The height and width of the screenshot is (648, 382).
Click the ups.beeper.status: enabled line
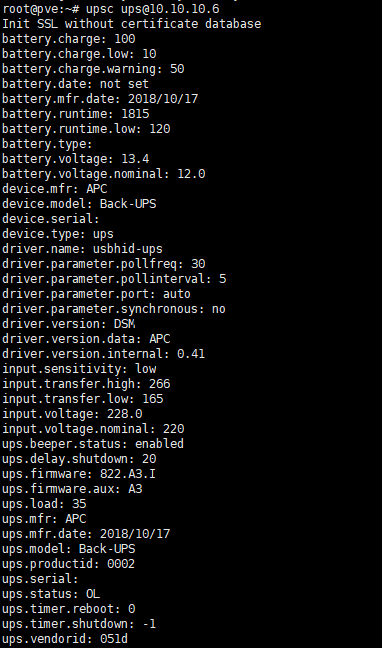tap(93, 444)
